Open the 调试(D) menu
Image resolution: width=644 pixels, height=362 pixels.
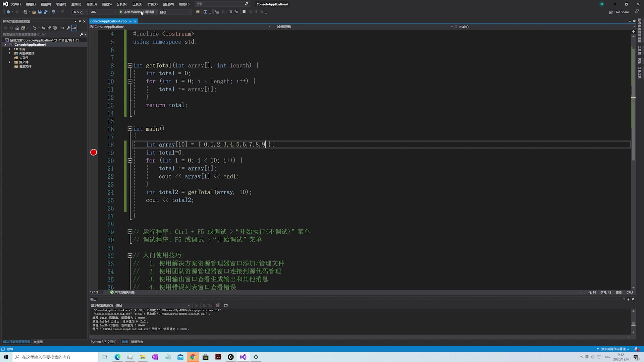[91, 4]
